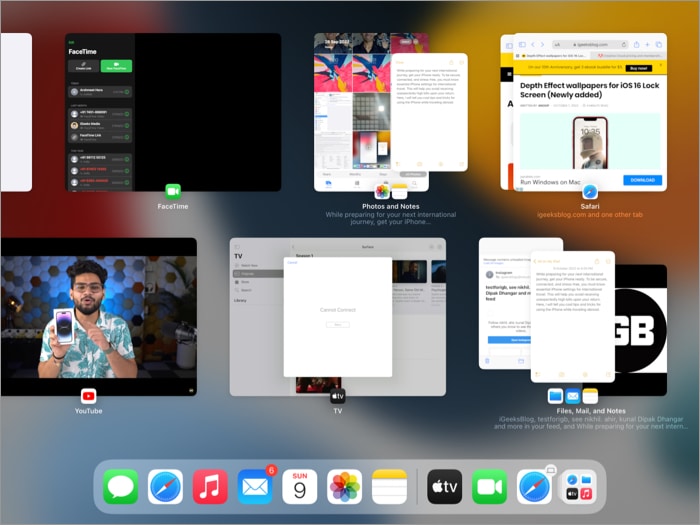This screenshot has height=525, width=700.
Task: Switch to the FaceTime app card
Action: coord(173,112)
